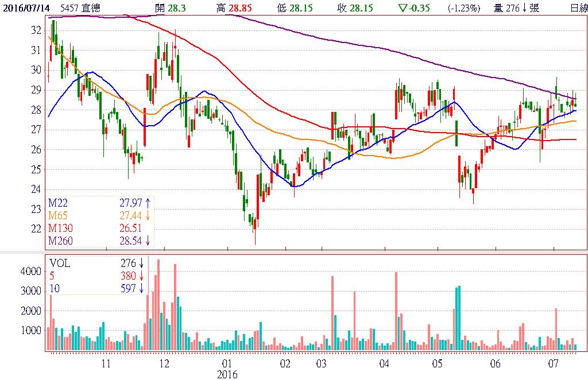Click the closing price 收 28.15
The height and width of the screenshot is (380, 588).
[x=355, y=8]
